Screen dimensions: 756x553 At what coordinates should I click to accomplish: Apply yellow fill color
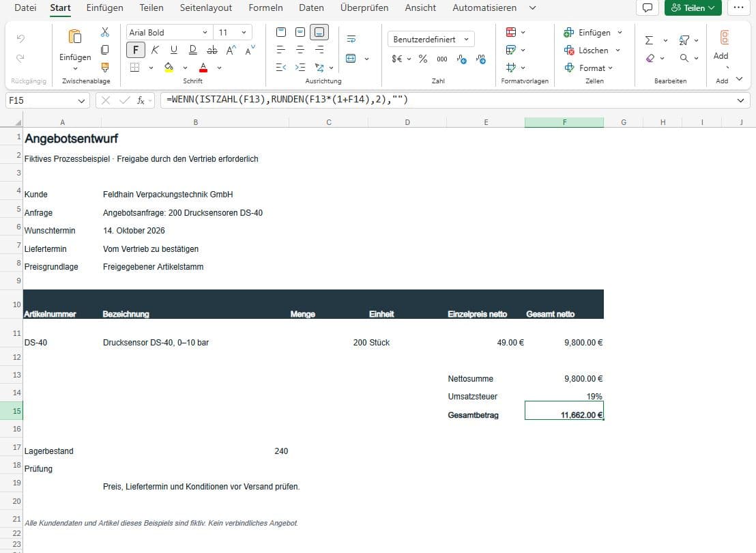click(x=169, y=68)
